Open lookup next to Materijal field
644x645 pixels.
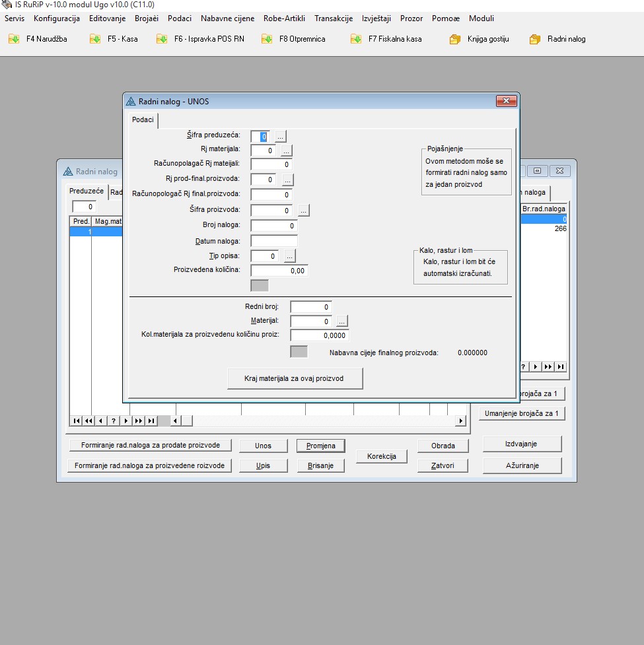(x=341, y=322)
